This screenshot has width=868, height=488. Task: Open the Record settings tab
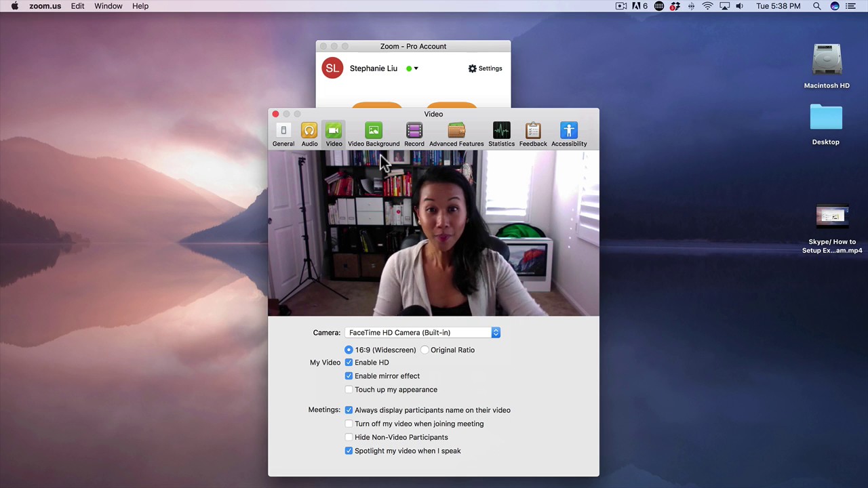(x=414, y=135)
